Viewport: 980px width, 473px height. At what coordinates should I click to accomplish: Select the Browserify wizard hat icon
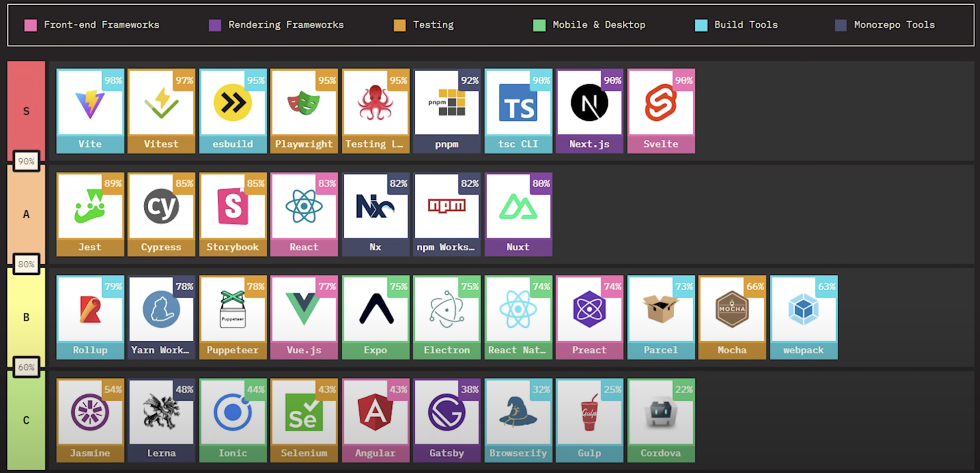[518, 411]
